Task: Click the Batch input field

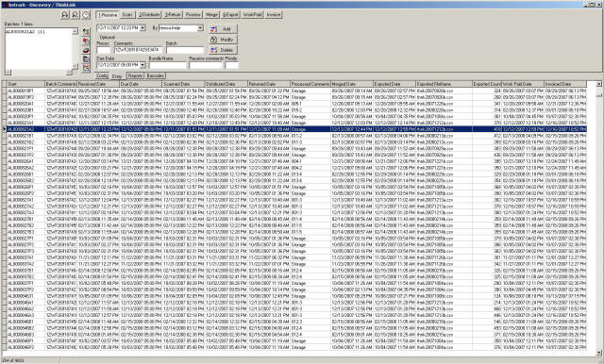Action: (x=185, y=50)
